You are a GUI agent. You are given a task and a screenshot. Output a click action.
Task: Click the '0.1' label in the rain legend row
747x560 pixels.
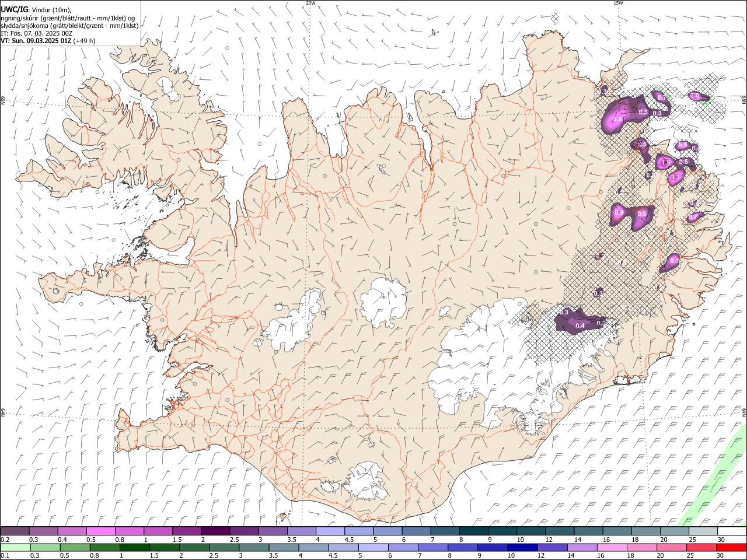coord(5,556)
